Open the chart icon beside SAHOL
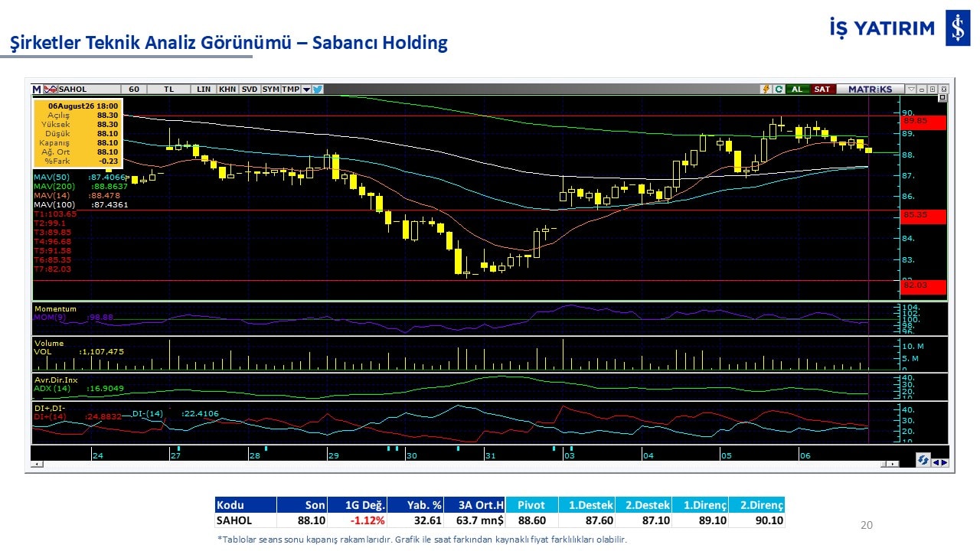 tap(50, 89)
